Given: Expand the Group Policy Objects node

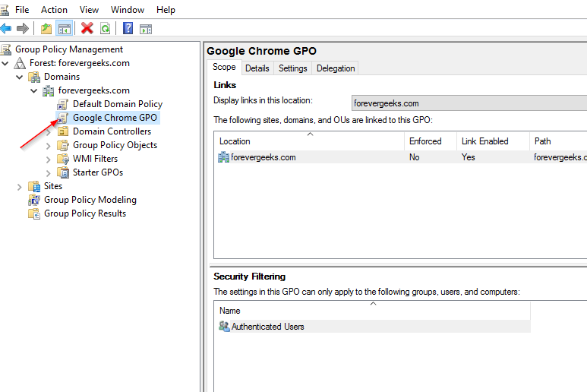Looking at the screenshot, I should coord(49,146).
